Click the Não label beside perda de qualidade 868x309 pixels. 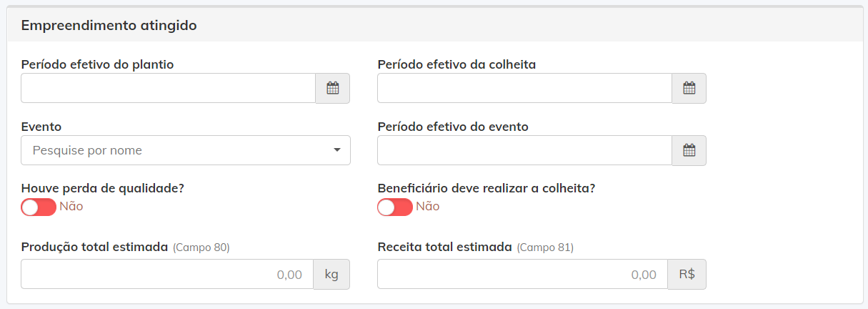(71, 207)
